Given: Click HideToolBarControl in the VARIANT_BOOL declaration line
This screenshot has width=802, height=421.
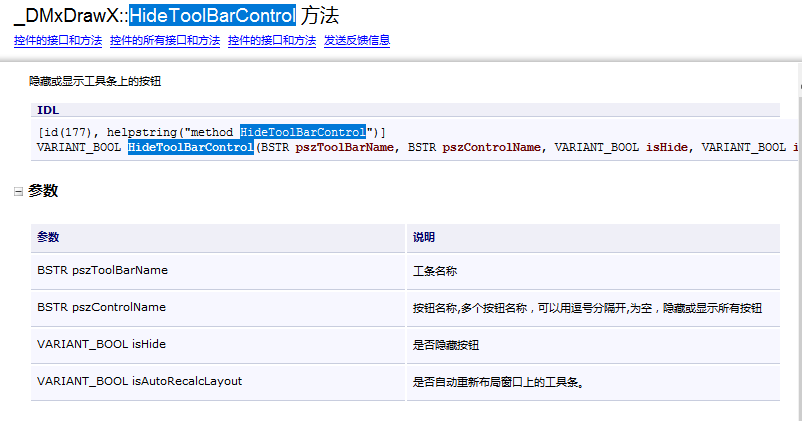Looking at the screenshot, I should coord(190,147).
